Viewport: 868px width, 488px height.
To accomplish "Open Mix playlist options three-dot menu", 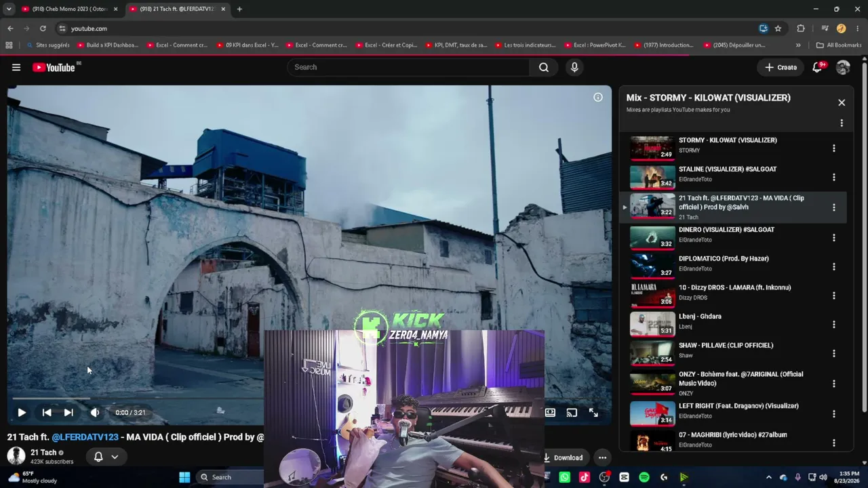I will pyautogui.click(x=842, y=123).
